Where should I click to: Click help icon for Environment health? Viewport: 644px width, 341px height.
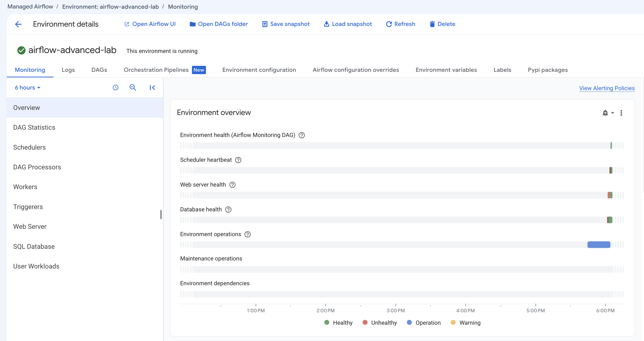click(x=302, y=135)
